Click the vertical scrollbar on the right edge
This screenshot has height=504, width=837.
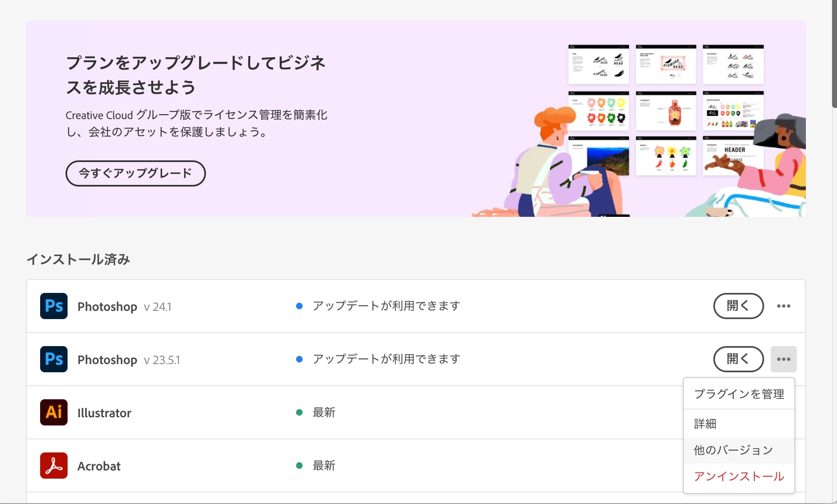point(834,53)
